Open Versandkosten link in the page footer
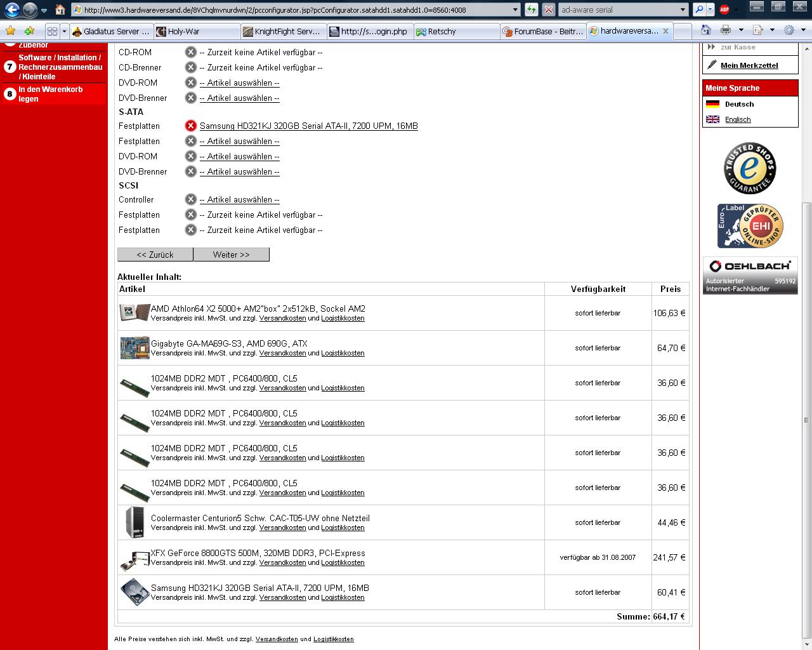This screenshot has width=812, height=650. coord(277,639)
